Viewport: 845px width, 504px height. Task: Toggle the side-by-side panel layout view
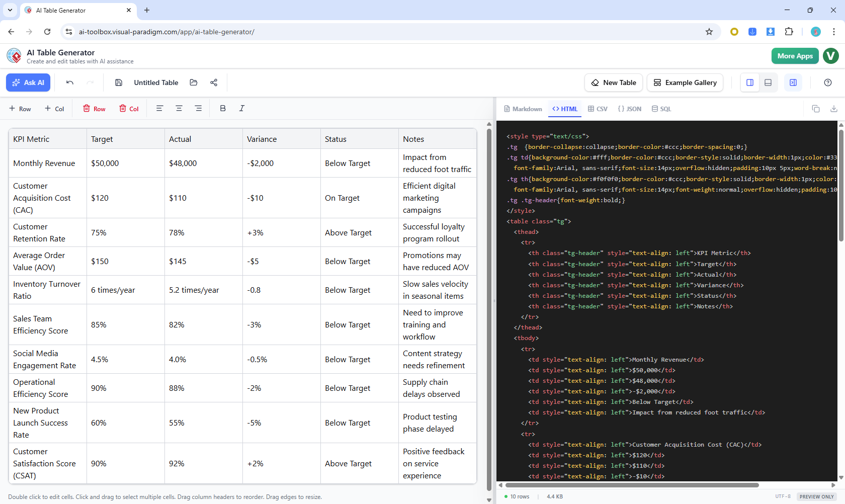pos(750,82)
